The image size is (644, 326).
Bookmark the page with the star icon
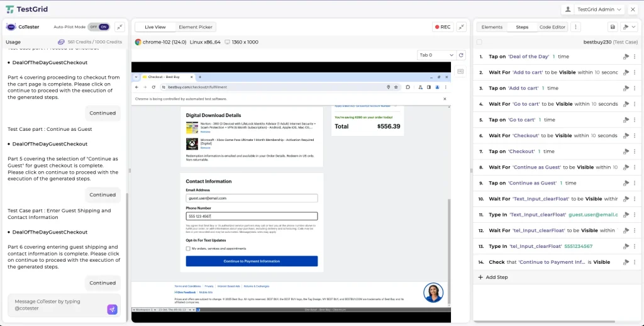click(x=396, y=87)
